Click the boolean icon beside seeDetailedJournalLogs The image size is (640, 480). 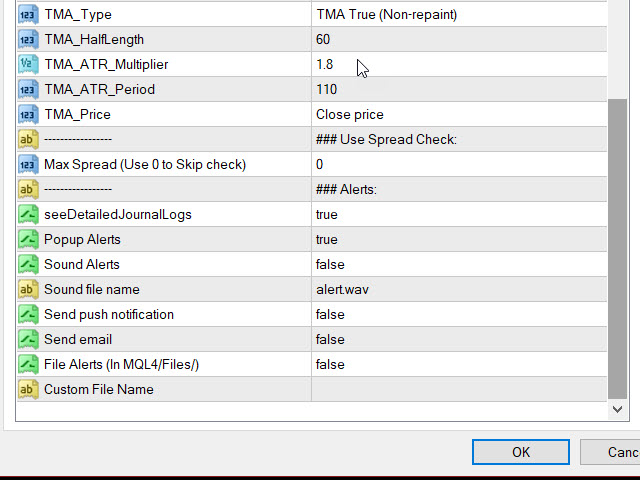pos(28,215)
